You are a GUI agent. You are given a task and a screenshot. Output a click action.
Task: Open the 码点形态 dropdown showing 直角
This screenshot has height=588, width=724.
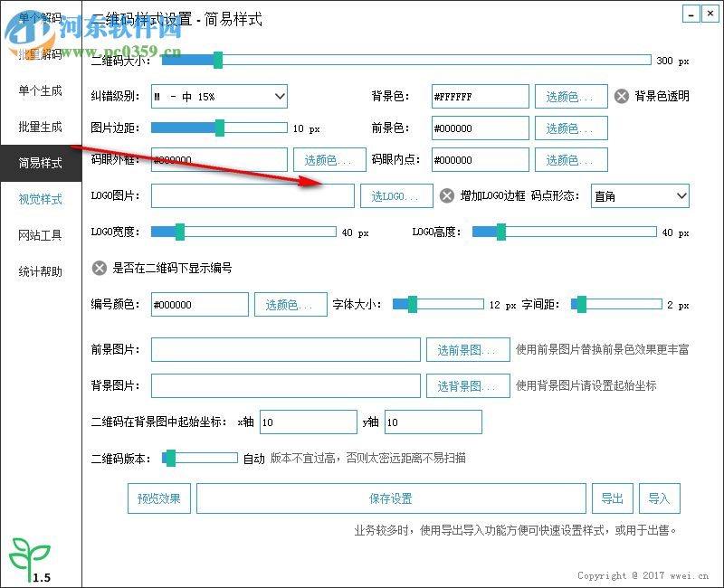pyautogui.click(x=640, y=195)
